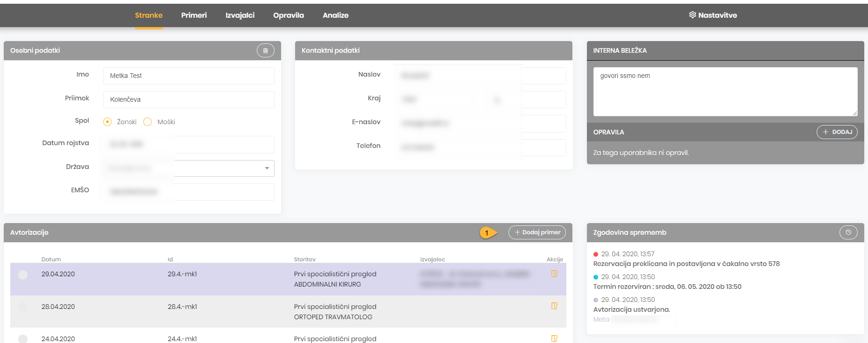Click the trash icon in Osebni podatki header
The image size is (868, 343).
point(265,50)
